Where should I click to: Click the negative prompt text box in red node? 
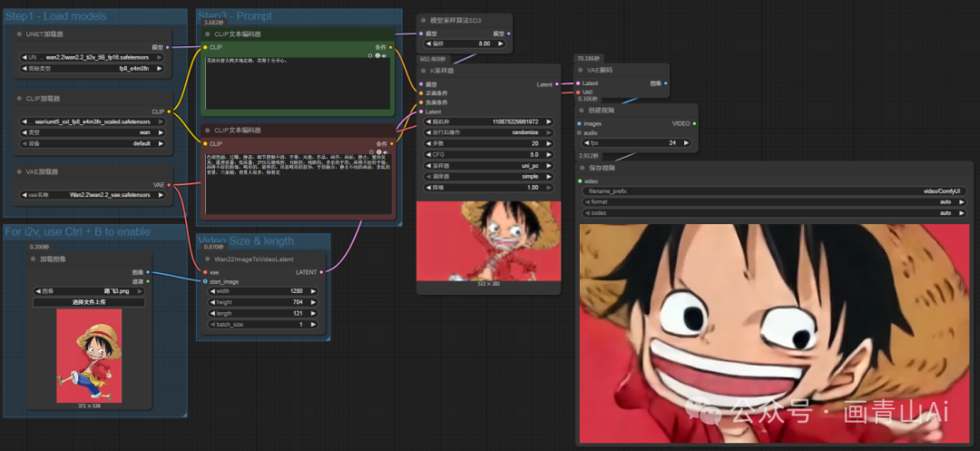[x=297, y=183]
